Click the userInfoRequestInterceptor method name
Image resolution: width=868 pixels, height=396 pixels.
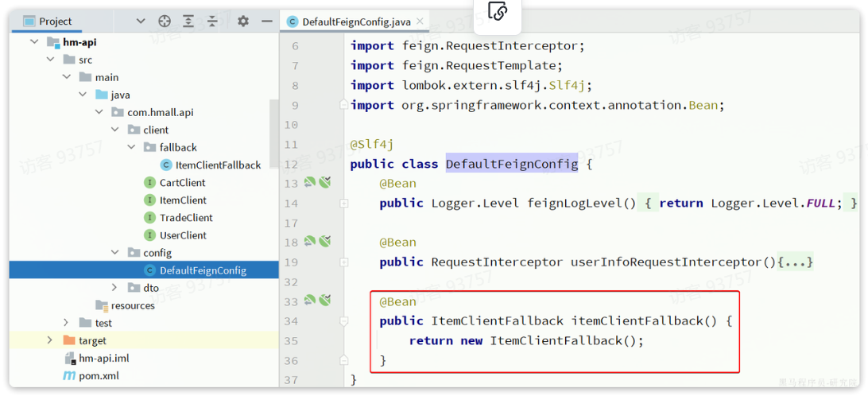[x=666, y=262]
